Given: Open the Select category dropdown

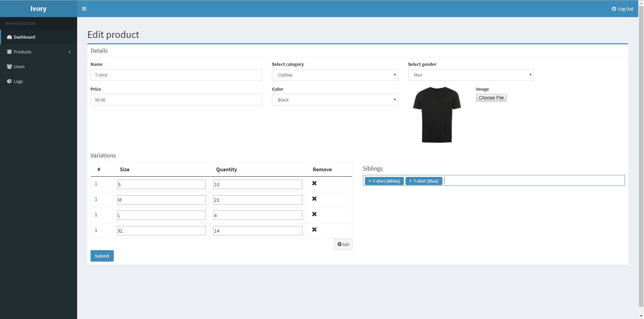Looking at the screenshot, I should tap(334, 75).
